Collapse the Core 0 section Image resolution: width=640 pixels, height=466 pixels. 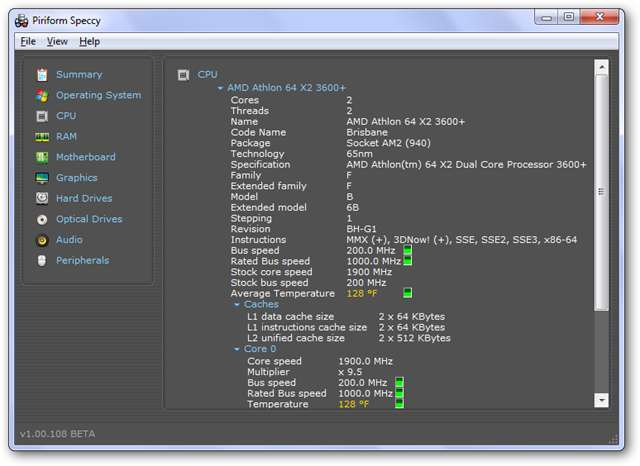coord(236,350)
